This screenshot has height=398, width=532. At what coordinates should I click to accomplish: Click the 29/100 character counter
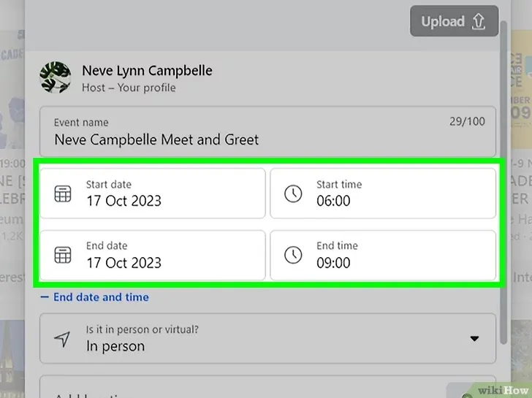coord(467,121)
